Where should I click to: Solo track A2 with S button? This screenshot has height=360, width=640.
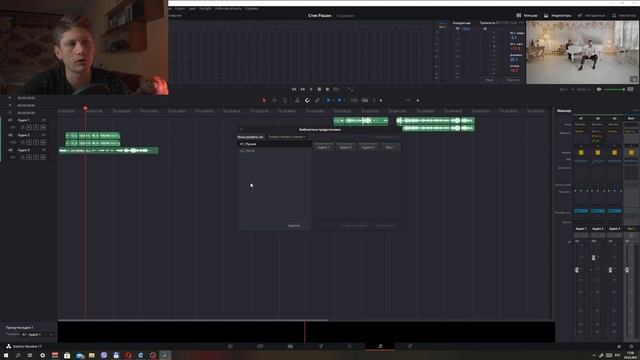[36, 142]
